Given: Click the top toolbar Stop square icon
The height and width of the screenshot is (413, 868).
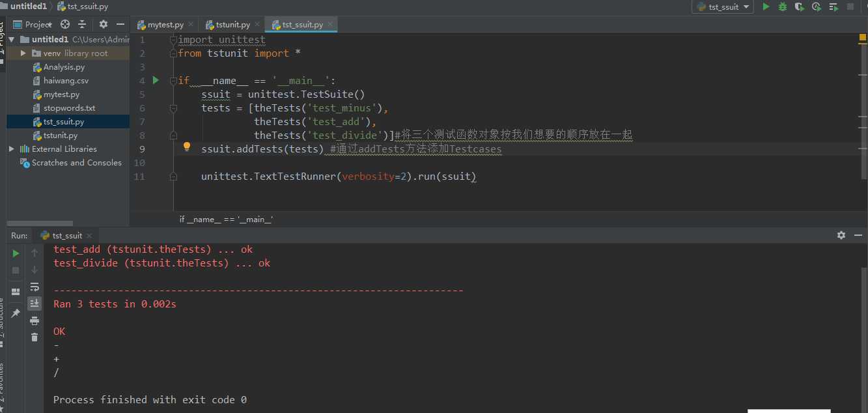Looking at the screenshot, I should (x=850, y=7).
